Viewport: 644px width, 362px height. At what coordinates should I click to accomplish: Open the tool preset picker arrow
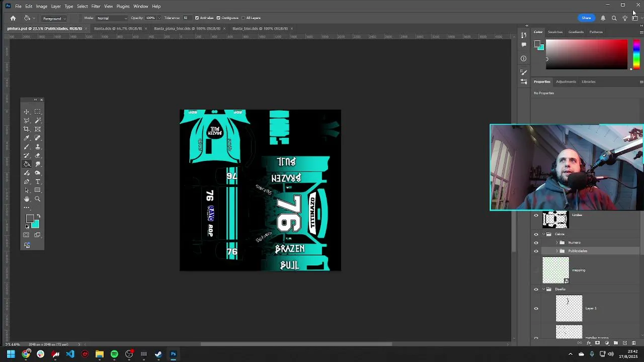coord(34,19)
